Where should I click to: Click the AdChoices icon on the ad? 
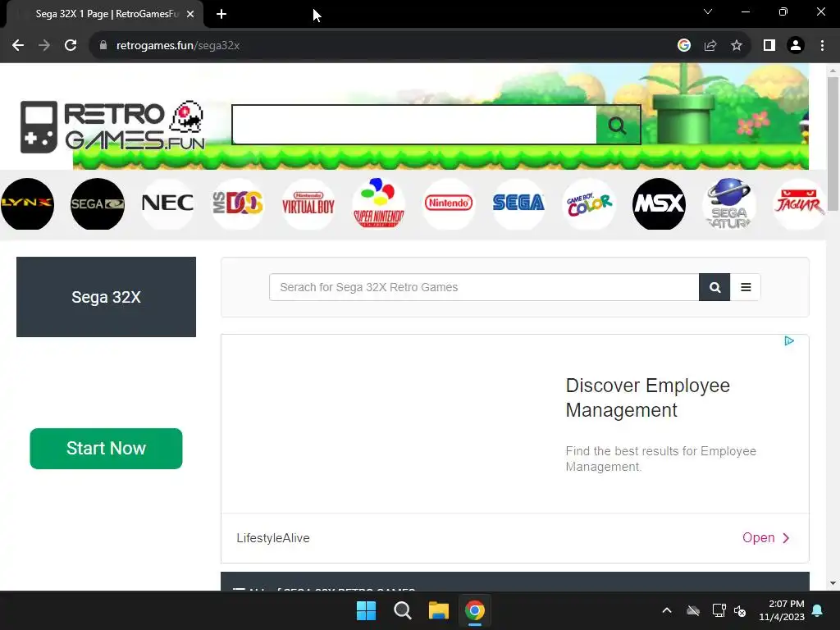click(788, 340)
